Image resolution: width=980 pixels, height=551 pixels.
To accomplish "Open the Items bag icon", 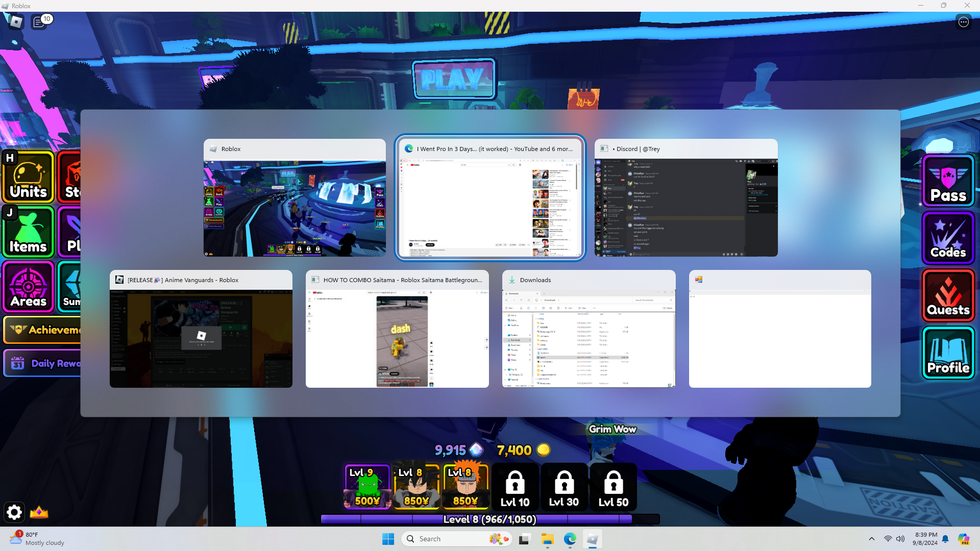I will pos(29,233).
